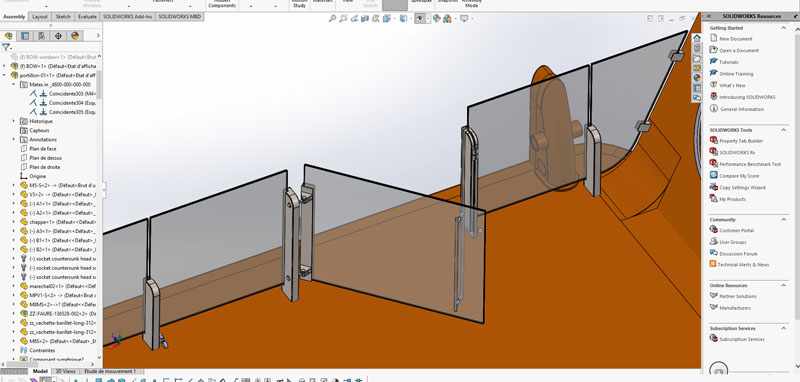The image size is (800, 382).
Task: Click the Home icon in task pane
Action: pyautogui.click(x=696, y=38)
